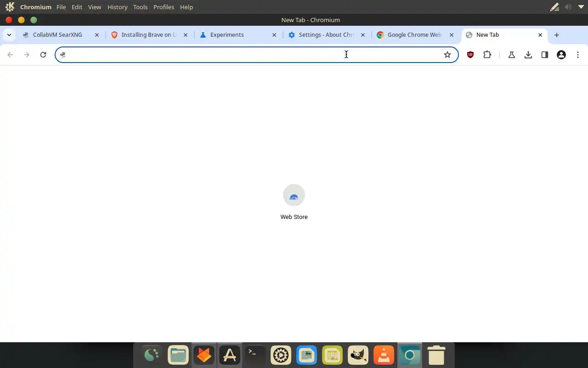The width and height of the screenshot is (588, 368).
Task: Focus the address bar input
Action: (256, 55)
